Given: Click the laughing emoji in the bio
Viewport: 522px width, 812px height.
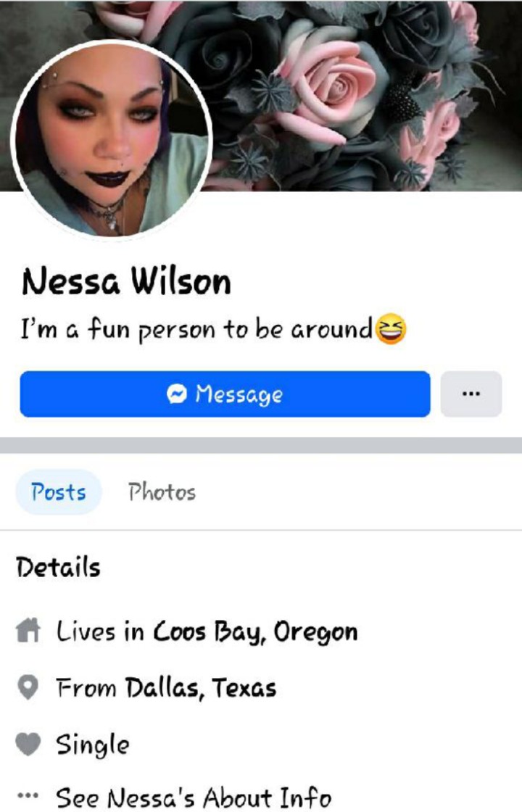Looking at the screenshot, I should pos(391,329).
